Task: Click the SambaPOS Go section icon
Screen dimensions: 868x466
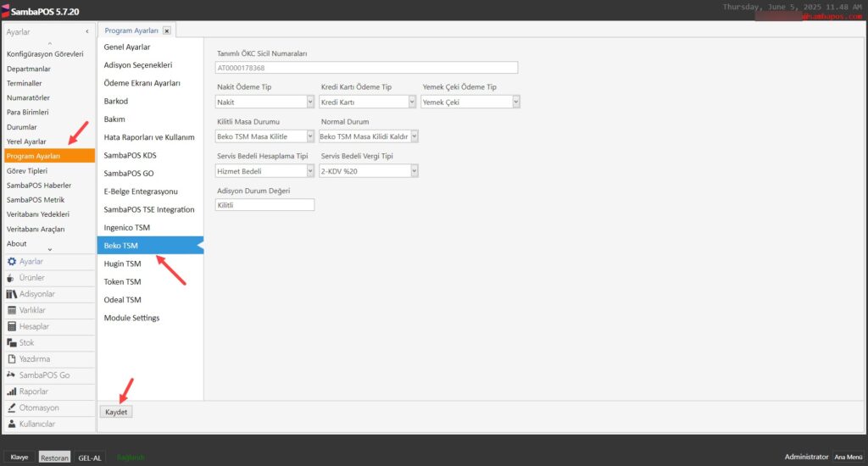Action: (11, 374)
